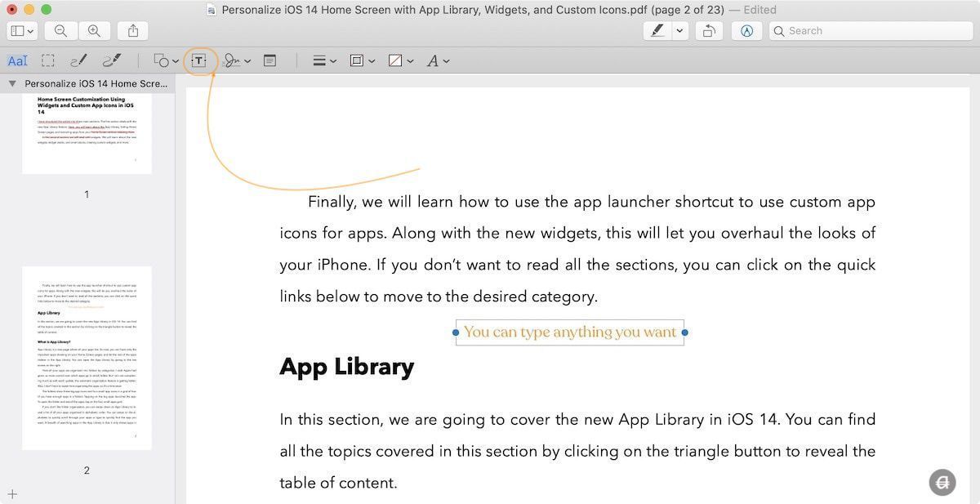
Task: Open the Sign signature dropdown
Action: pos(237,60)
